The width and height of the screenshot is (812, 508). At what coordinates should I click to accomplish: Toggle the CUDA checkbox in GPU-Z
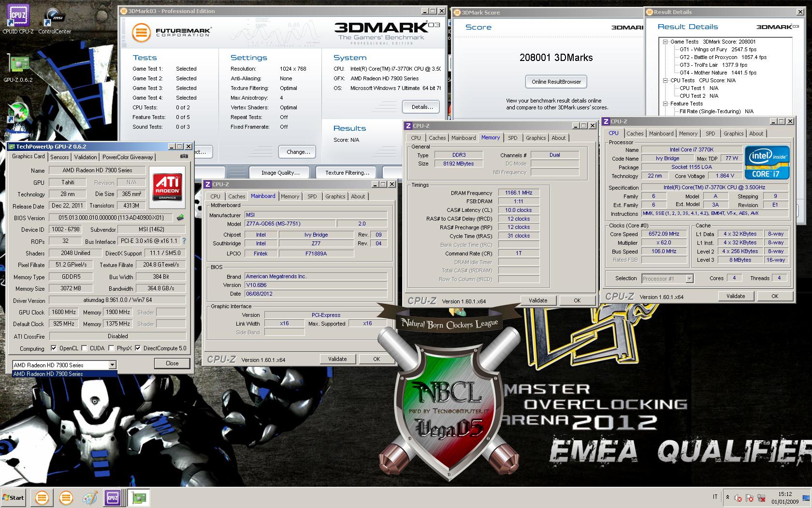[85, 348]
